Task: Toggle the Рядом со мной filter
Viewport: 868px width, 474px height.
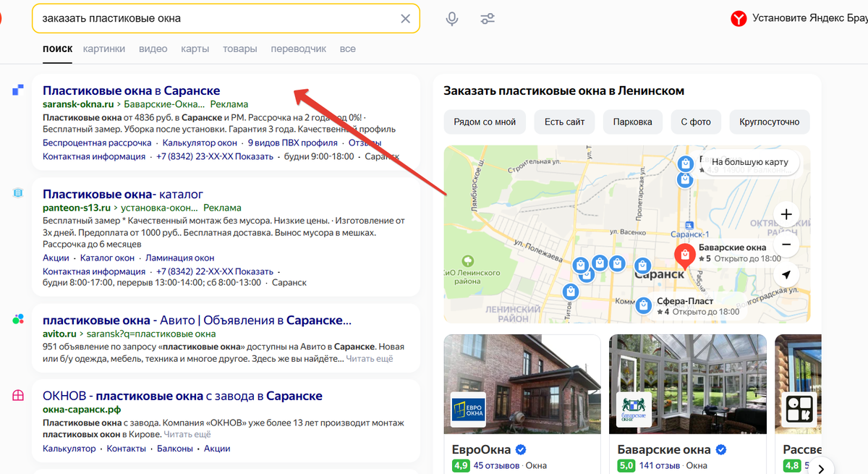Action: pyautogui.click(x=485, y=122)
